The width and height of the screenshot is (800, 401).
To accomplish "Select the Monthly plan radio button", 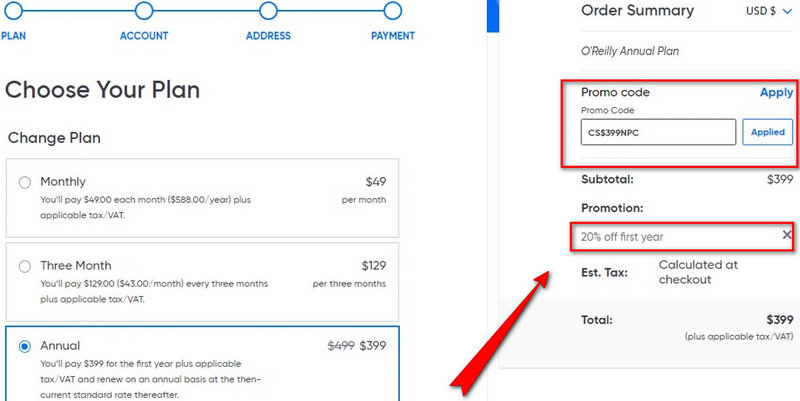I will [25, 183].
